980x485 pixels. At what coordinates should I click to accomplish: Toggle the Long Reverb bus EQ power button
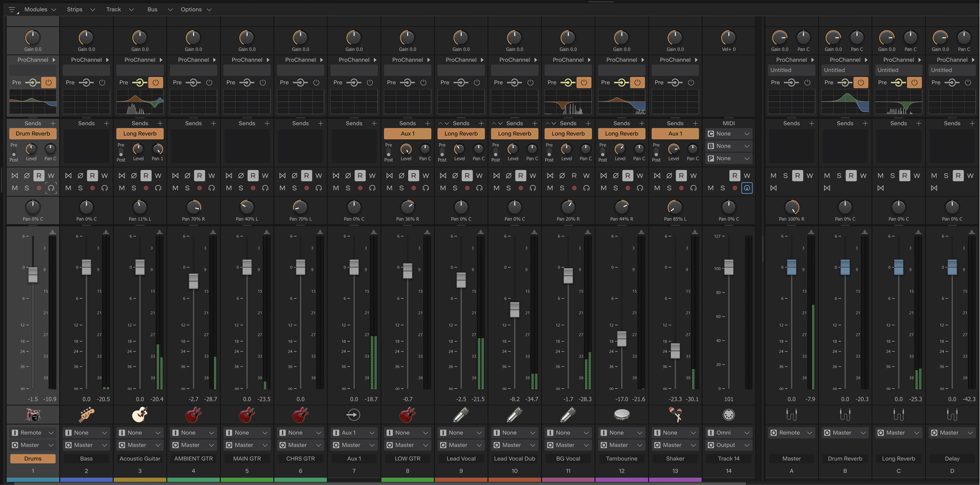[x=914, y=82]
